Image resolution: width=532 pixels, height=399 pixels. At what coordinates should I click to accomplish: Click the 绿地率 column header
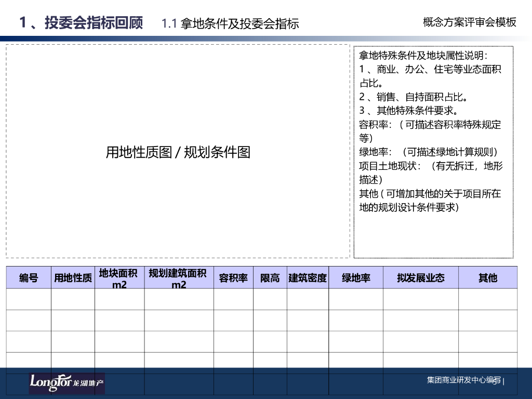(x=356, y=278)
